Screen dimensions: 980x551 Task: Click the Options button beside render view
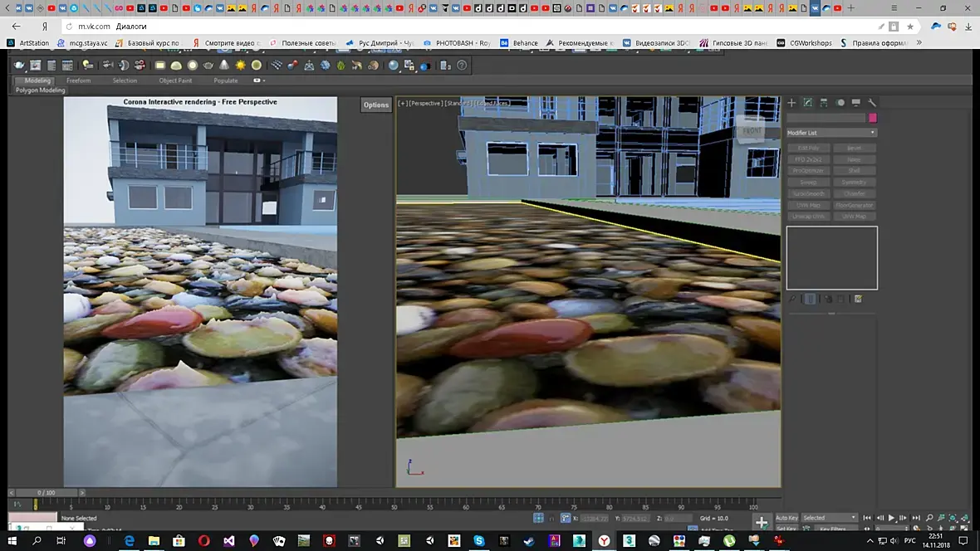(x=376, y=105)
